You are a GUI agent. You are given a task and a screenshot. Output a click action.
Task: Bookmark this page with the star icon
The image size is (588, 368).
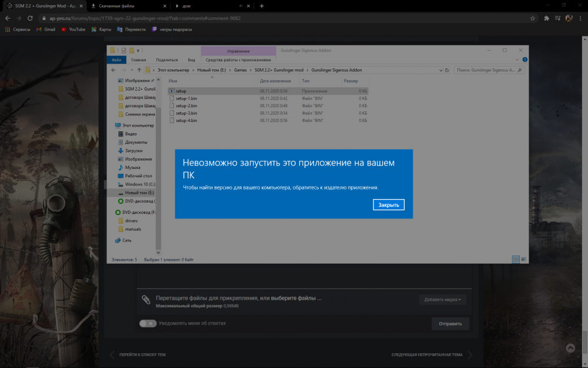click(533, 18)
